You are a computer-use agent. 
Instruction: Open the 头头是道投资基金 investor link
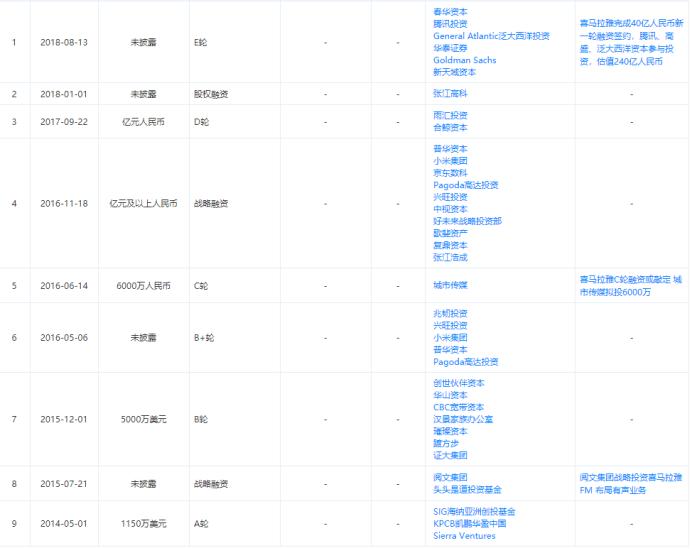click(467, 490)
